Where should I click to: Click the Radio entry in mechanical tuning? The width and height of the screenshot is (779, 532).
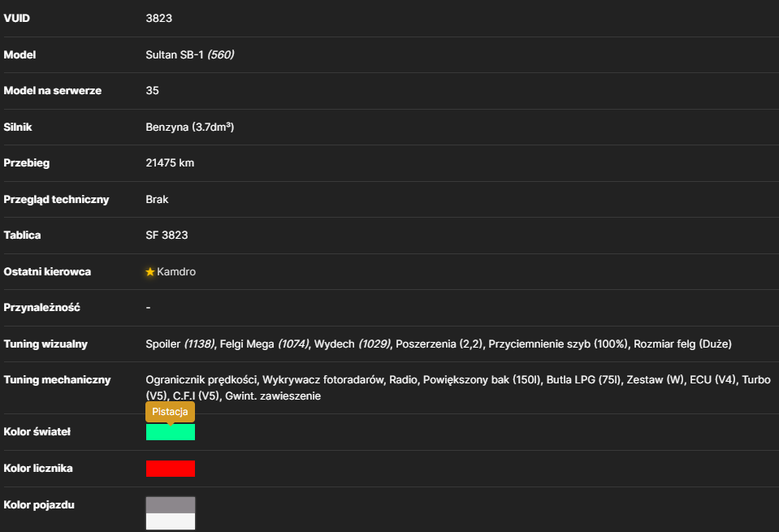(x=404, y=380)
